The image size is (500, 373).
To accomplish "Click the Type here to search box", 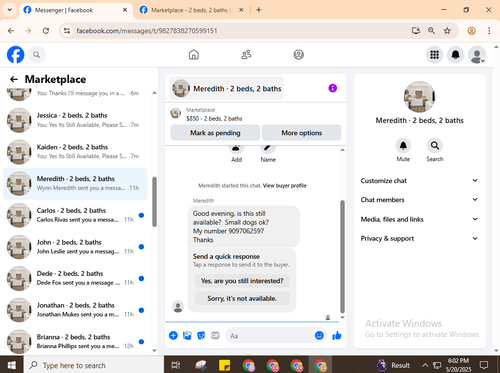I will pos(93,365).
